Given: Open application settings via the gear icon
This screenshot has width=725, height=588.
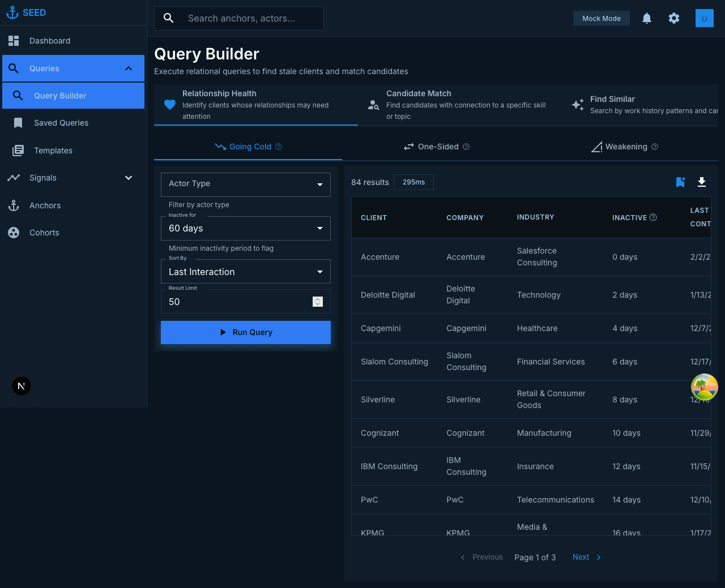Looking at the screenshot, I should click(x=674, y=18).
